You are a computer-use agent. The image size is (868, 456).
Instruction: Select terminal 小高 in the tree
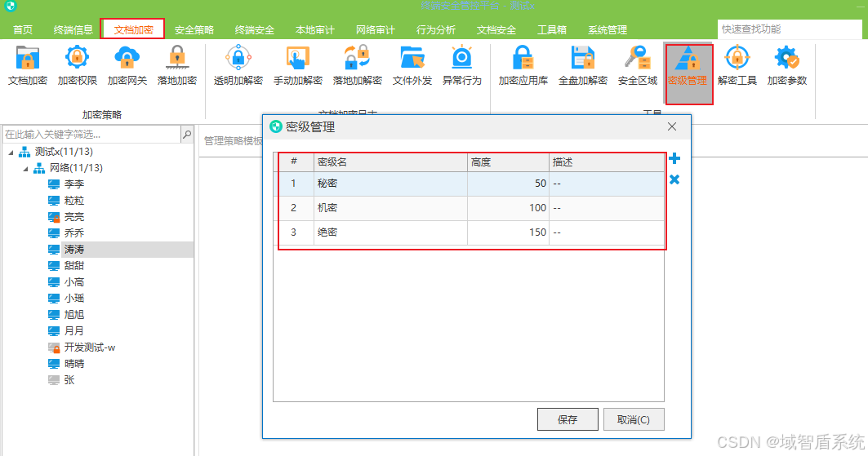click(x=74, y=282)
